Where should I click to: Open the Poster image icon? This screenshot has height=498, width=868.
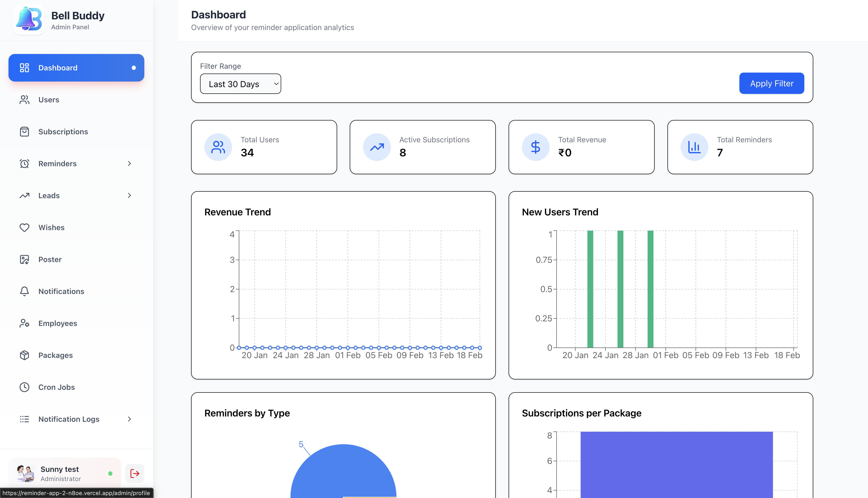click(24, 259)
